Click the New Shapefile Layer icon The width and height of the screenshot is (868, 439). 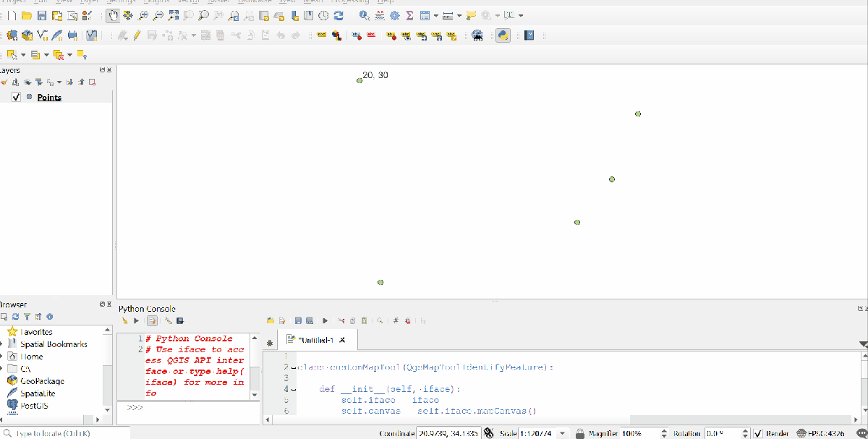[42, 35]
